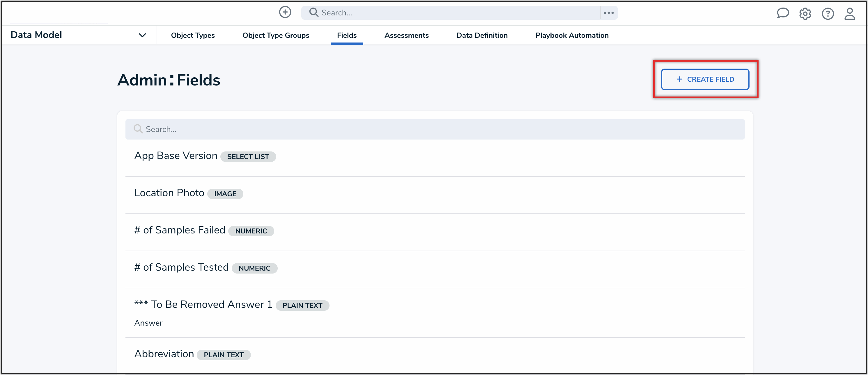
Task: Open the App Base Version field
Action: point(176,155)
